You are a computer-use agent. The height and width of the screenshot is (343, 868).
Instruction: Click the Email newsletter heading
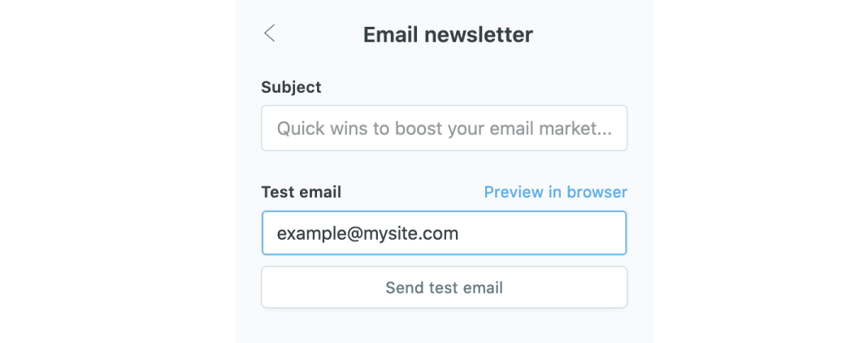click(x=448, y=35)
